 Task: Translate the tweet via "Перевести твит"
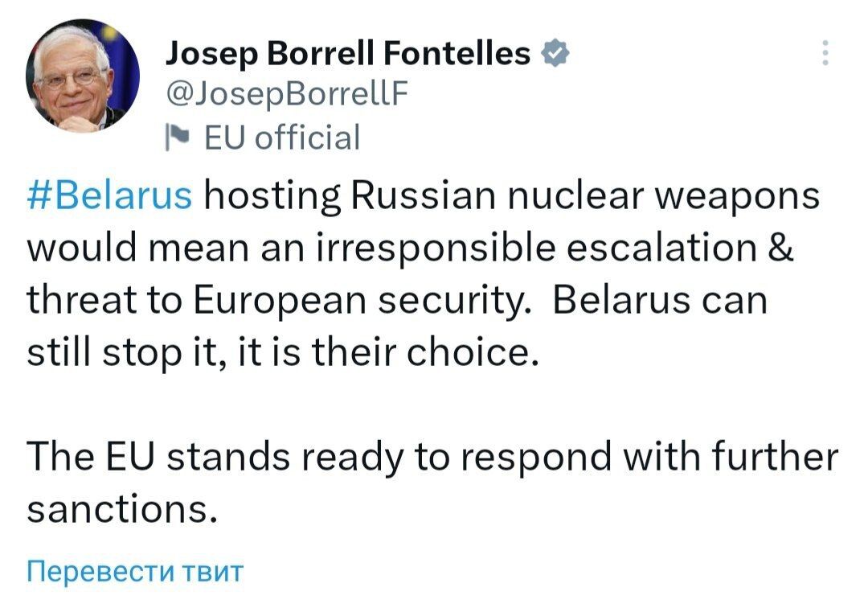click(134, 572)
